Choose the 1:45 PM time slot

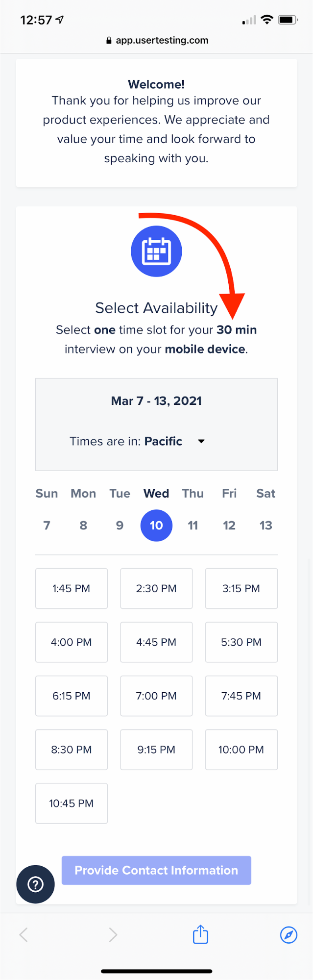[x=72, y=588]
